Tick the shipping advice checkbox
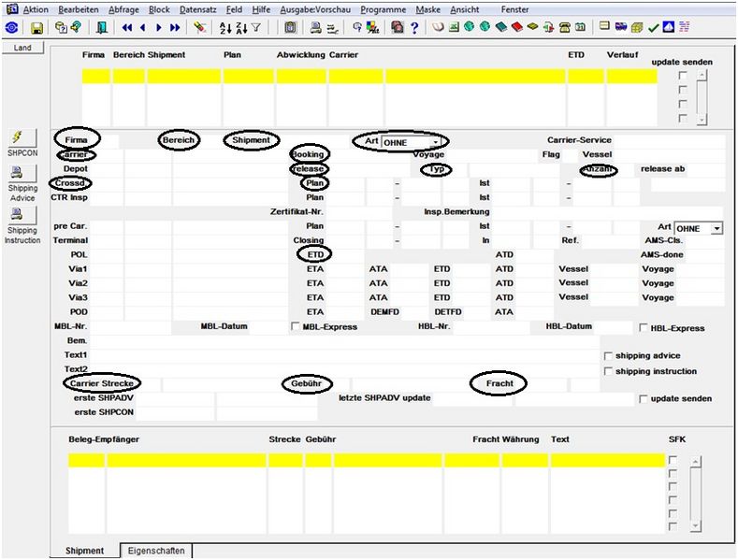The height and width of the screenshot is (560, 738). [608, 356]
